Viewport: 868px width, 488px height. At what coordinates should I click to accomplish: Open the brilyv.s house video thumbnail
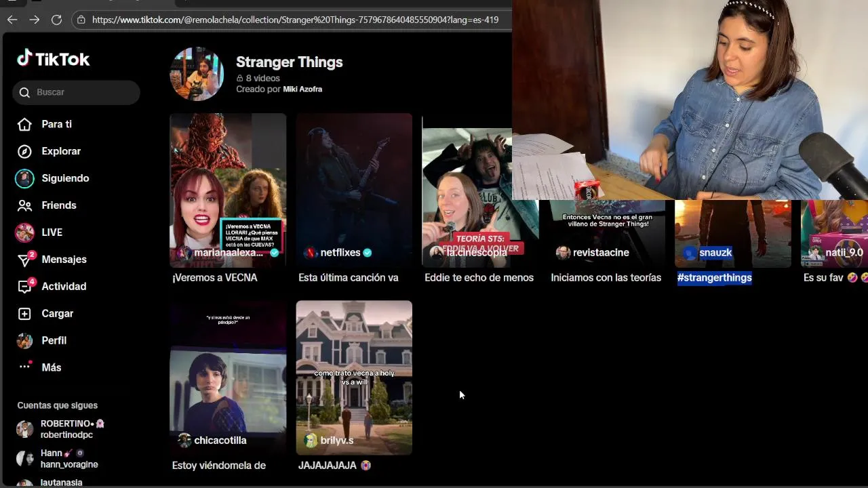[x=354, y=378]
